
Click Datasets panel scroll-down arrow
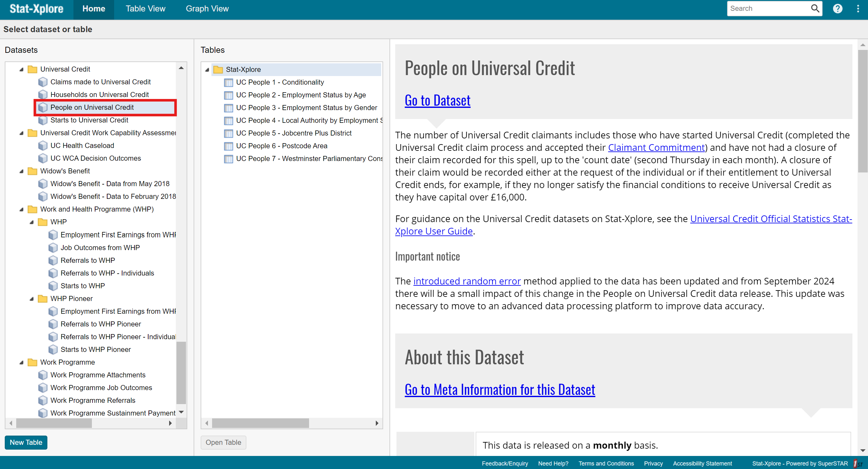(181, 412)
